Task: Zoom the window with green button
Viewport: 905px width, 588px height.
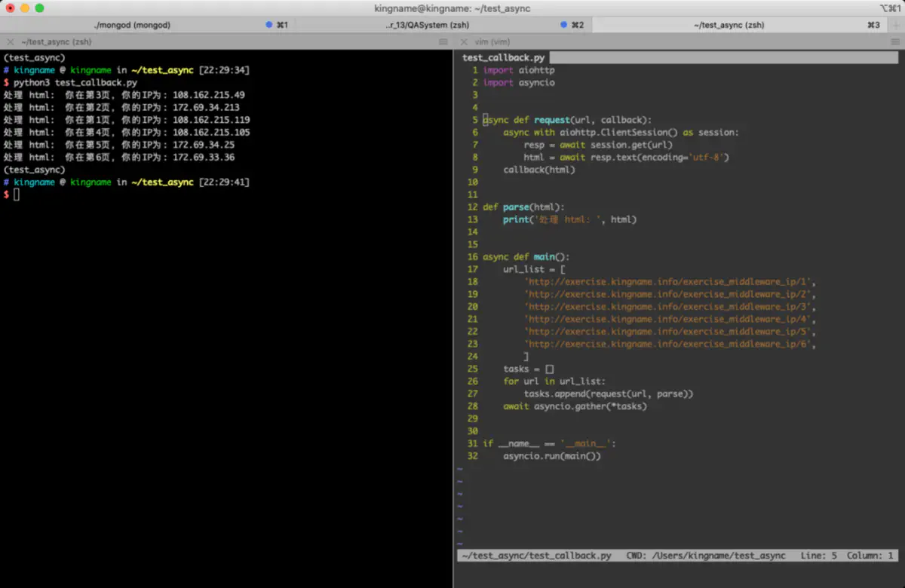Action: pyautogui.click(x=40, y=8)
